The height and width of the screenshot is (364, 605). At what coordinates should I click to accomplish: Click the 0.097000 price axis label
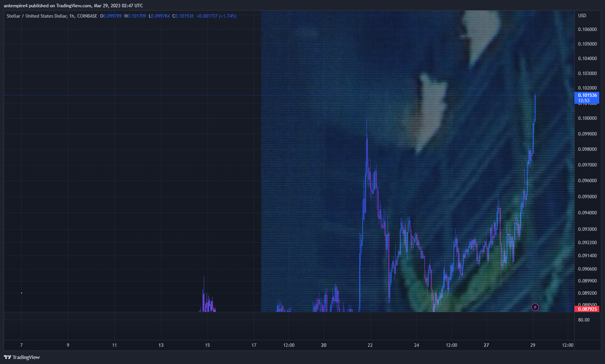tap(587, 165)
